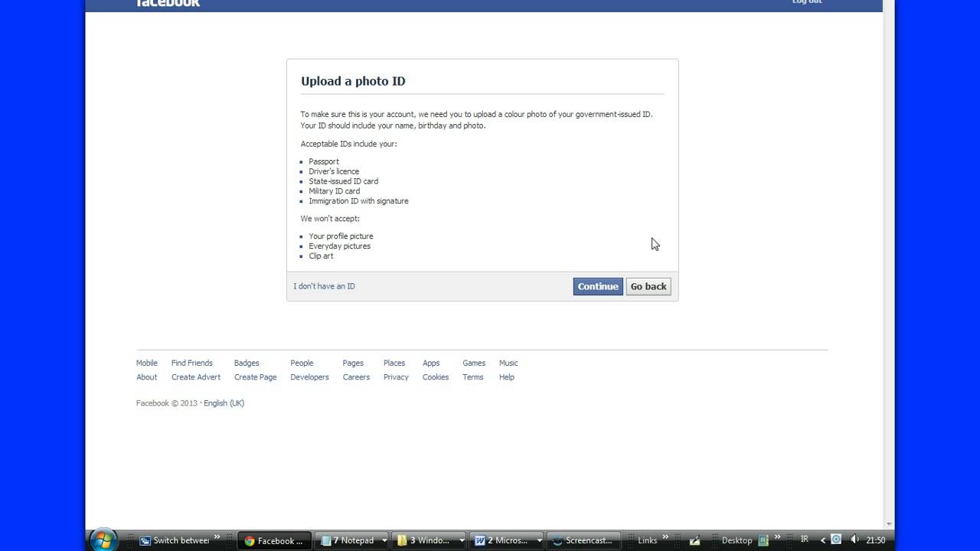Image resolution: width=980 pixels, height=551 pixels.
Task: Switch to Facebook Chrome taskbar button
Action: coord(275,540)
